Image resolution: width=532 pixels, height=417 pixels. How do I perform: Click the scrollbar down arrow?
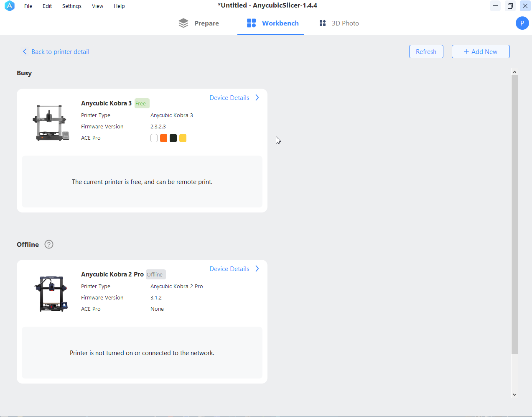click(514, 394)
